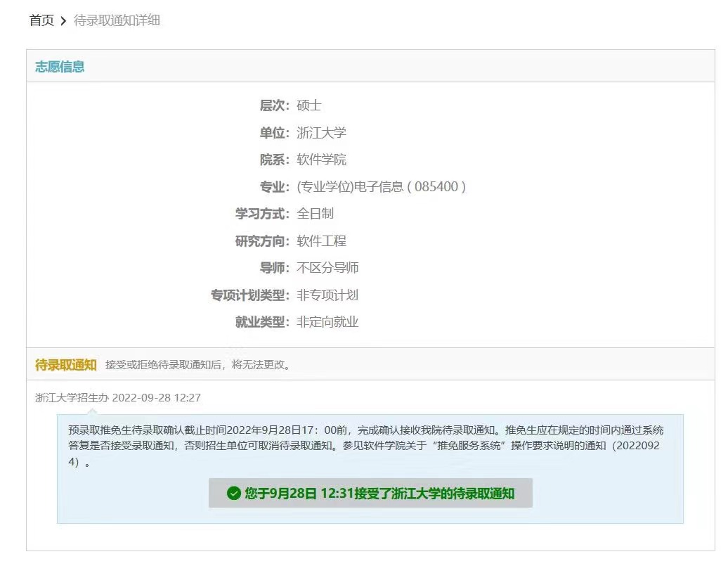728x566 pixels.
Task: Select the 非专项计划 value
Action: point(327,295)
